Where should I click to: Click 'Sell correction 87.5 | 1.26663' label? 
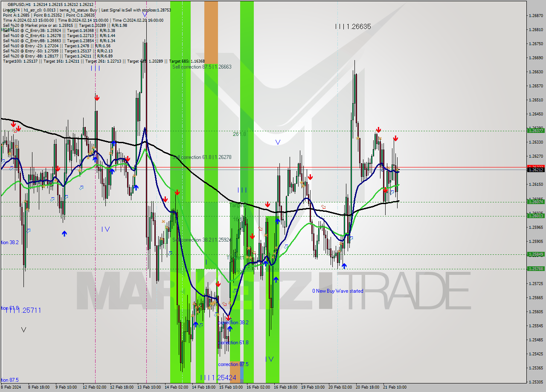(202, 67)
